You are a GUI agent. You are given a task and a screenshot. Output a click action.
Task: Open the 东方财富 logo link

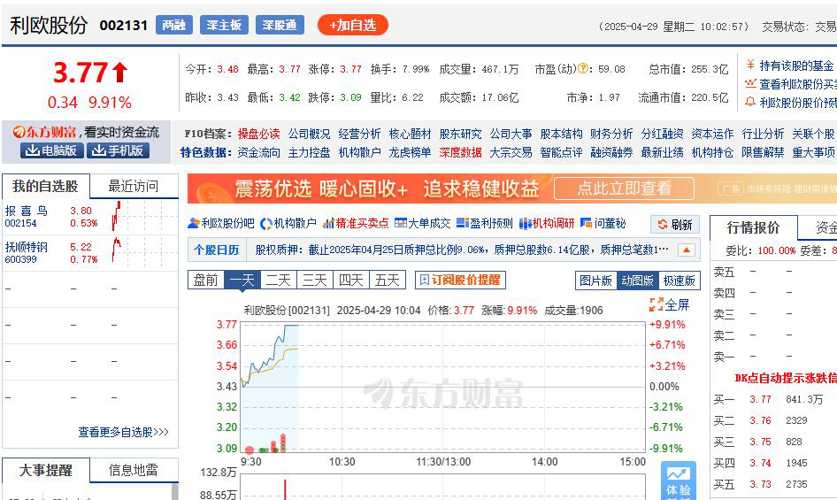click(45, 132)
